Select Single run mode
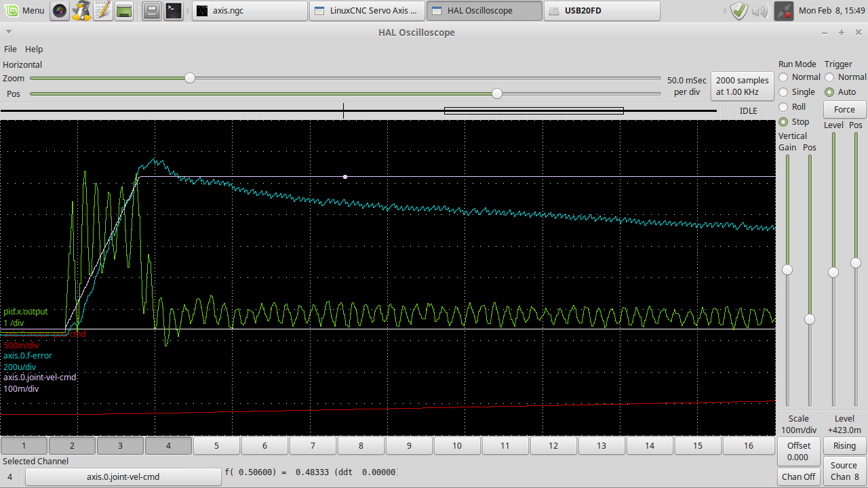Viewport: 868px width, 488px height. tap(797, 92)
